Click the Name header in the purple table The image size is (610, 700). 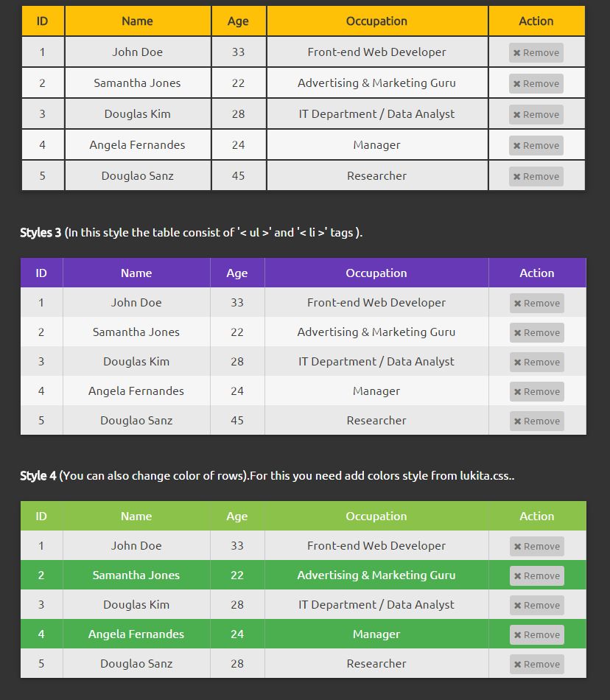(136, 273)
